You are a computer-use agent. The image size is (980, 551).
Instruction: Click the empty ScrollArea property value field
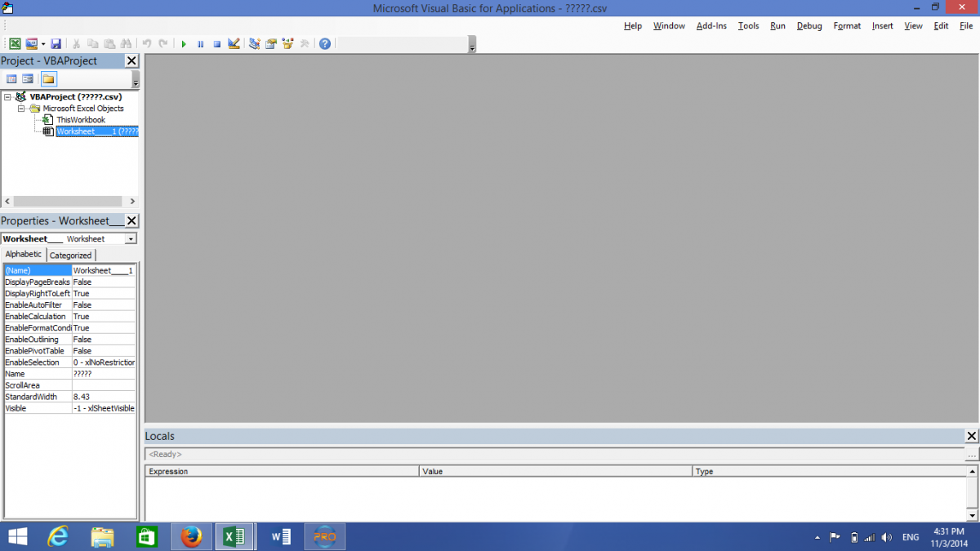(x=104, y=385)
